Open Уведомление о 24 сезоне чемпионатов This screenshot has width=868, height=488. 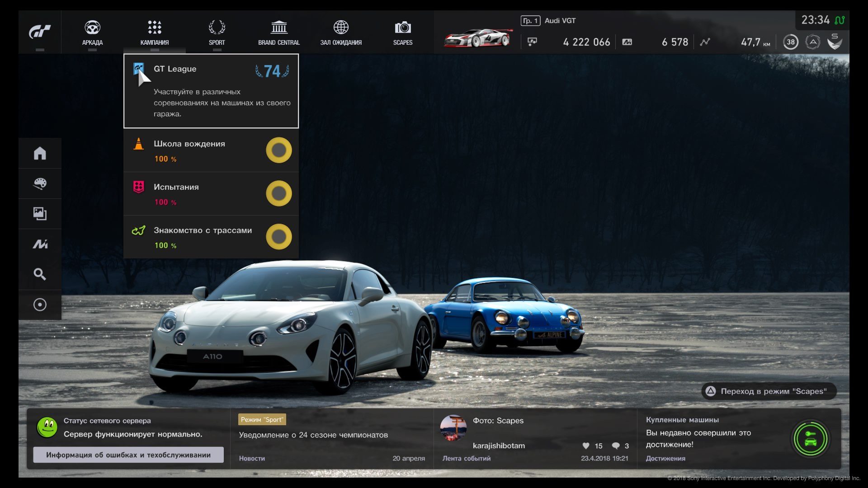[x=313, y=435]
